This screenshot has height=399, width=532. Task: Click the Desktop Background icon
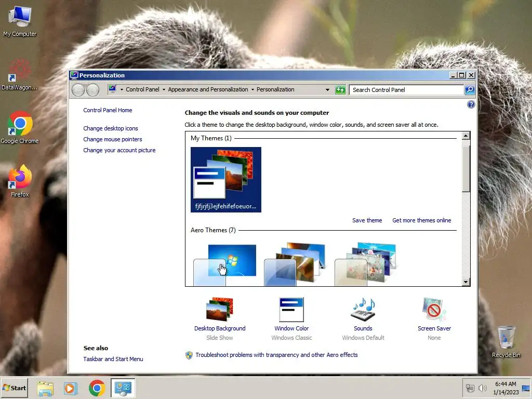tap(220, 309)
